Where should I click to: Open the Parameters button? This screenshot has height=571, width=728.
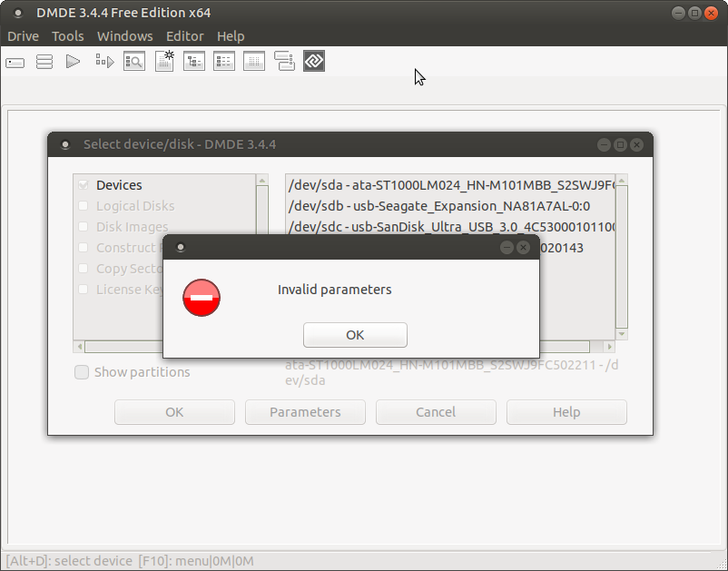pyautogui.click(x=305, y=412)
